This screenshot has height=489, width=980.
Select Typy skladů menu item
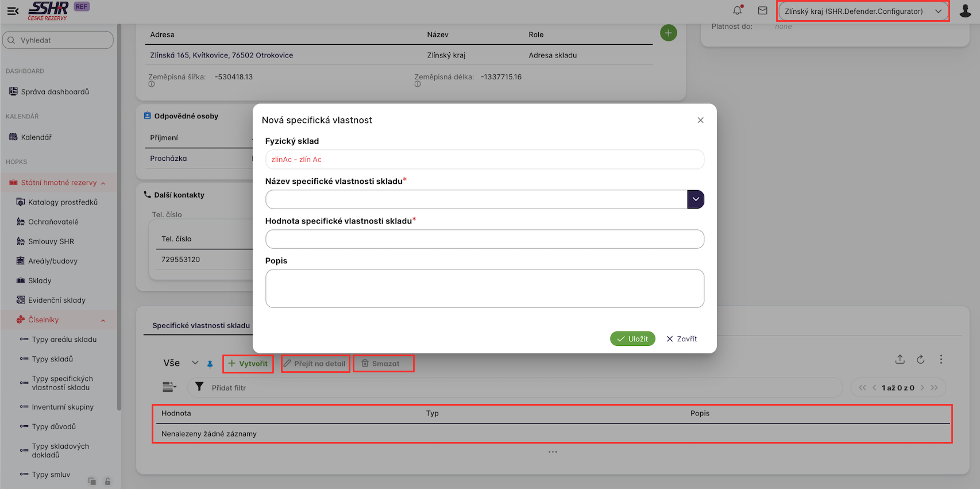[52, 359]
